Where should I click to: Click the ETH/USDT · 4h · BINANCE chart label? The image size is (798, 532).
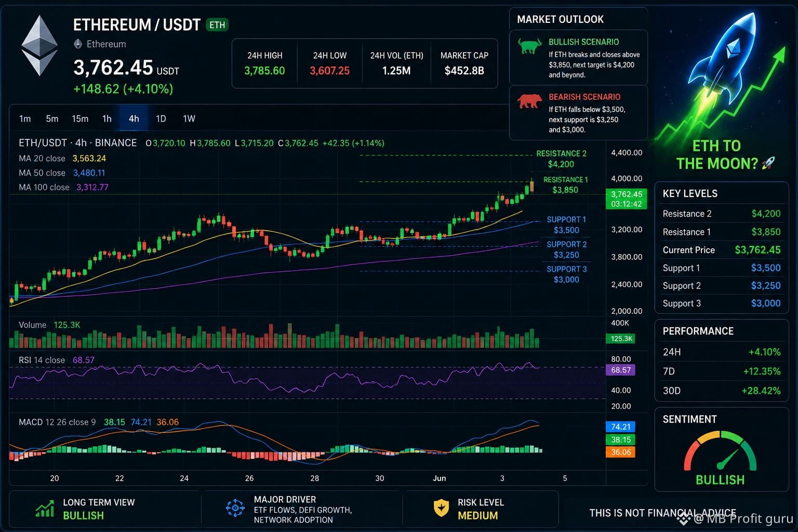78,143
